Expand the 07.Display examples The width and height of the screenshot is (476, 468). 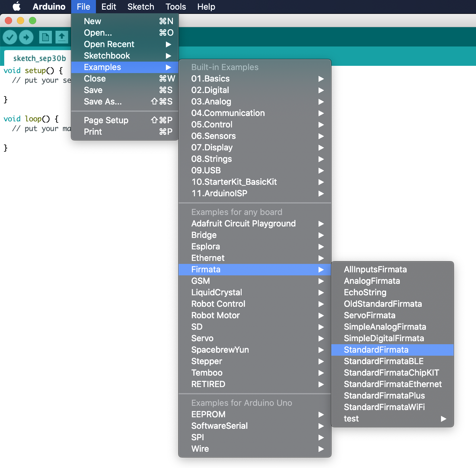255,147
